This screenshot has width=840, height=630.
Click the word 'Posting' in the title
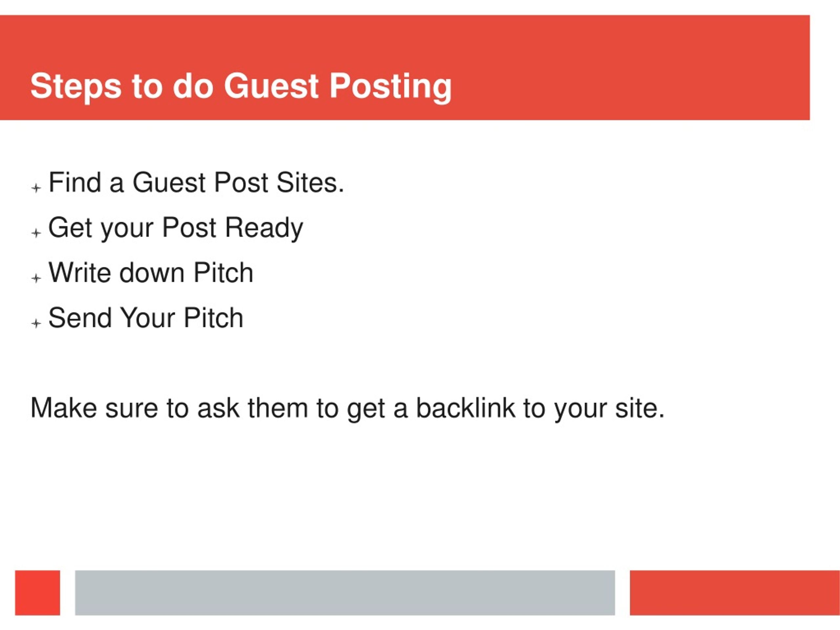click(x=390, y=87)
